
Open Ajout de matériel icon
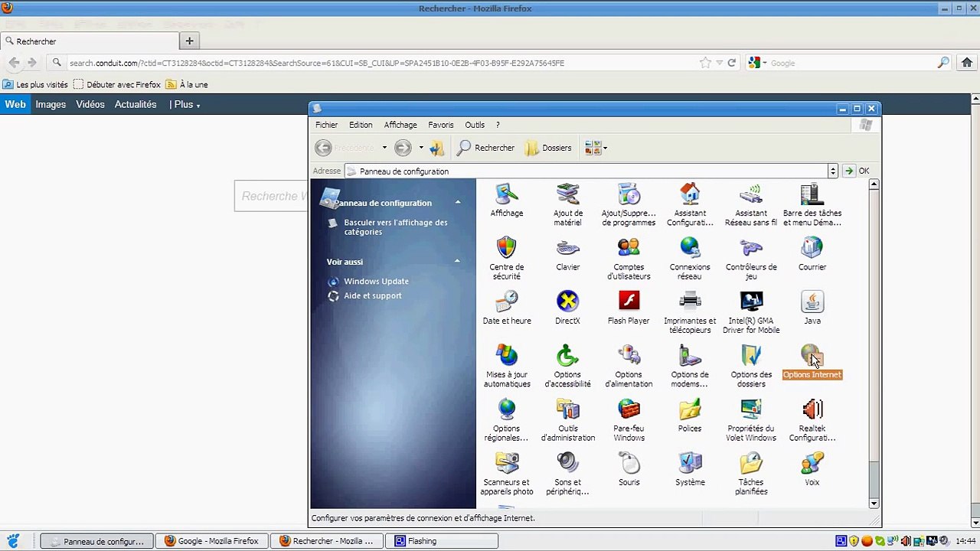567,204
